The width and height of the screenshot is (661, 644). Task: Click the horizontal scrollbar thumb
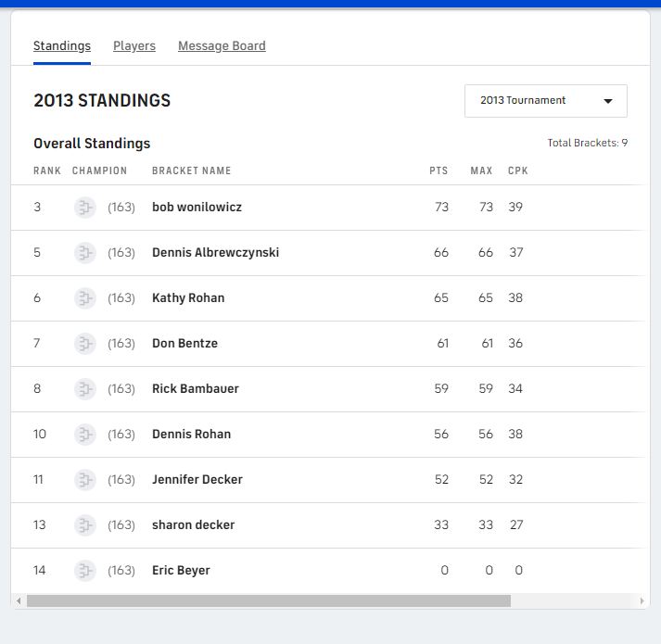[269, 601]
